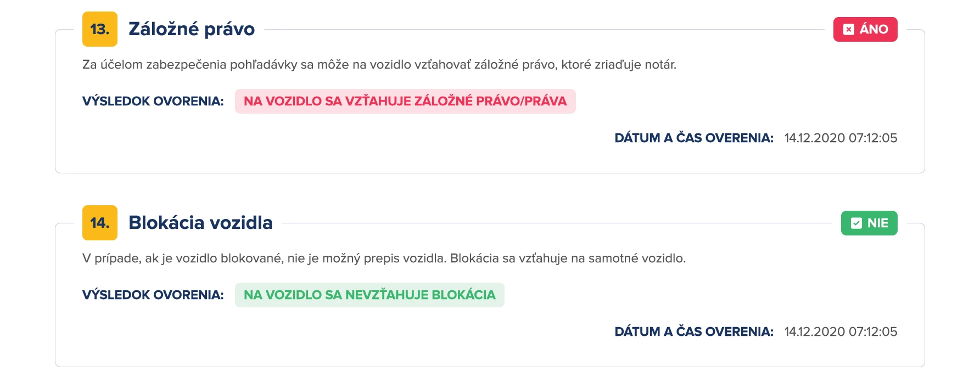Toggle the ÁNO state on Záložné právo
980x388 pixels.
[x=866, y=30]
